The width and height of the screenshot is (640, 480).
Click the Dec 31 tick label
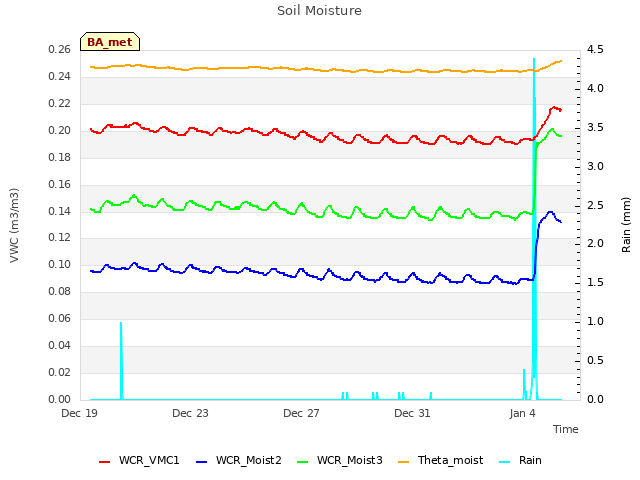(412, 413)
